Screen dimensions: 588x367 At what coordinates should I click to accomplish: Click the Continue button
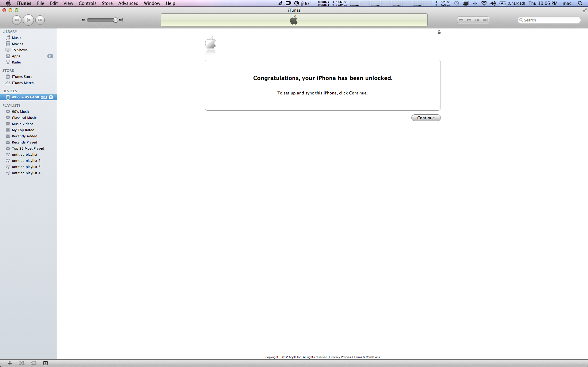point(426,118)
